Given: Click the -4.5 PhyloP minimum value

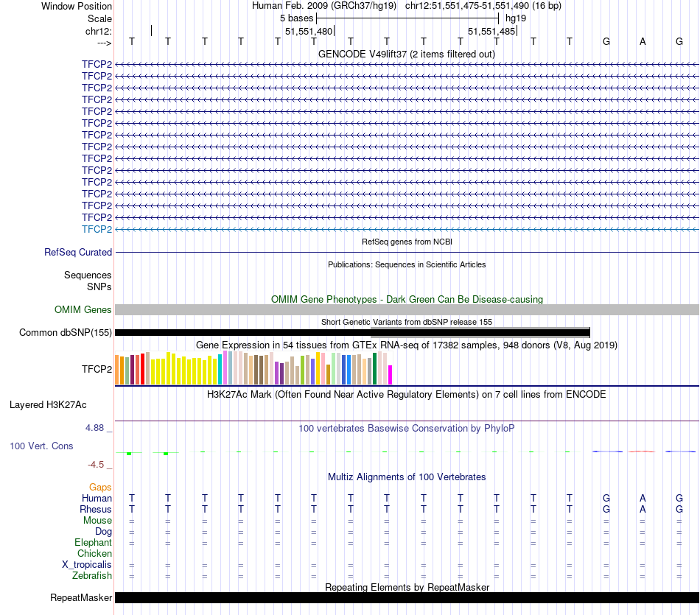Looking at the screenshot, I should (96, 465).
